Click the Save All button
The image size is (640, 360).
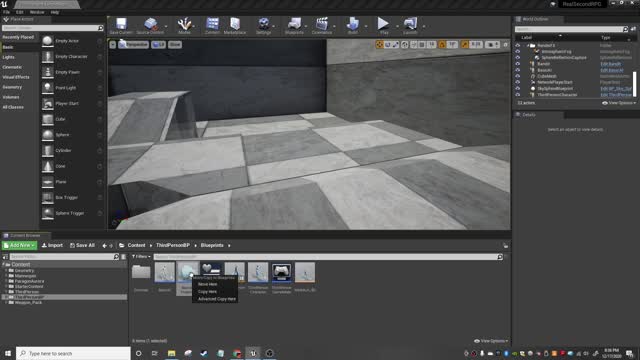click(x=82, y=245)
